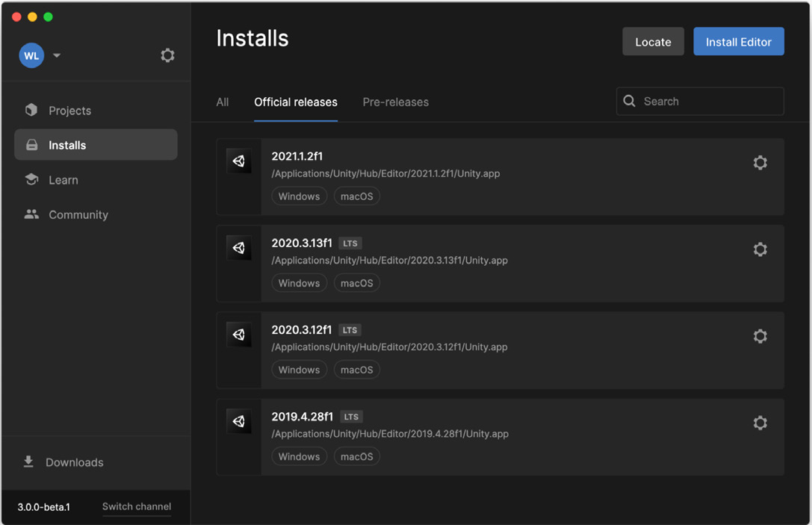Click the LTS badge on 2020.3.13f1
Screen dimensions: 812x525
(350, 243)
